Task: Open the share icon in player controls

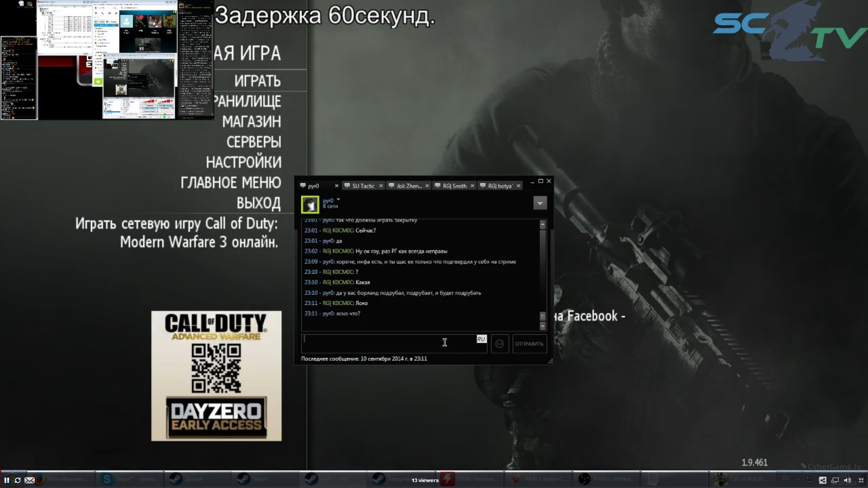Action: coord(822,480)
